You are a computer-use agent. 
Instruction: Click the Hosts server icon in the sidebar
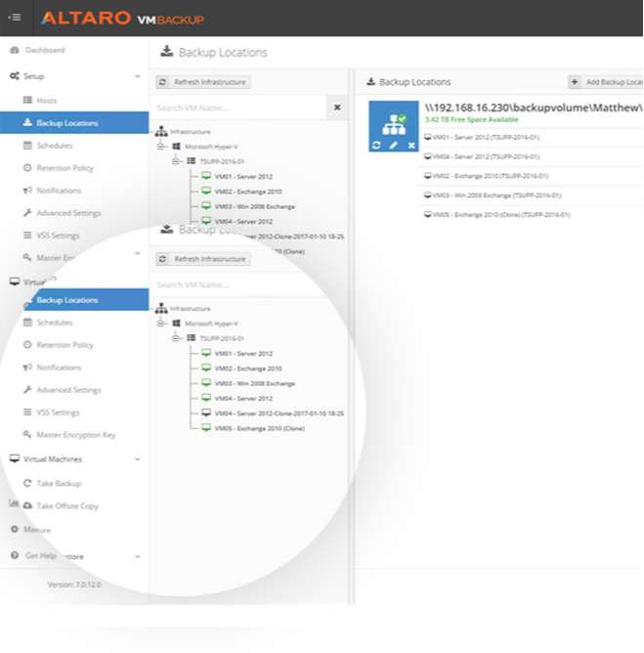[27, 100]
